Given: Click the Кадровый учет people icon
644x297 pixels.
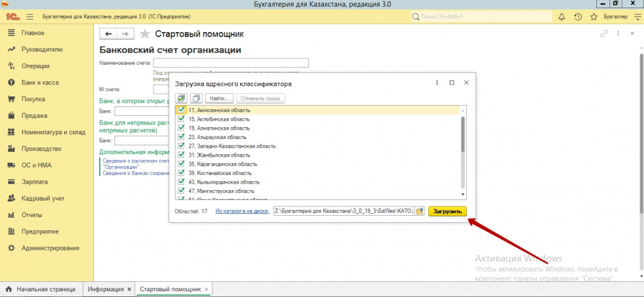Looking at the screenshot, I should [x=12, y=198].
